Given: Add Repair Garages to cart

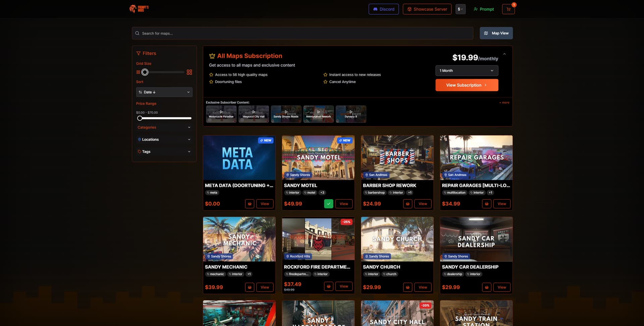Looking at the screenshot, I should tap(486, 204).
